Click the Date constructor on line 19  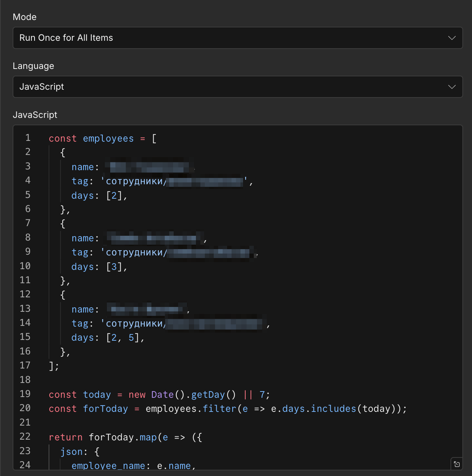(x=162, y=395)
